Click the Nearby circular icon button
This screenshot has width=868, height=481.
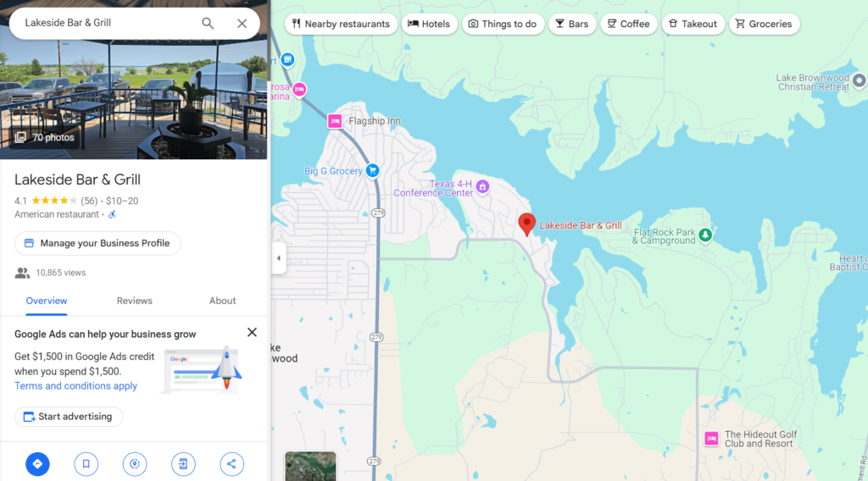(135, 464)
